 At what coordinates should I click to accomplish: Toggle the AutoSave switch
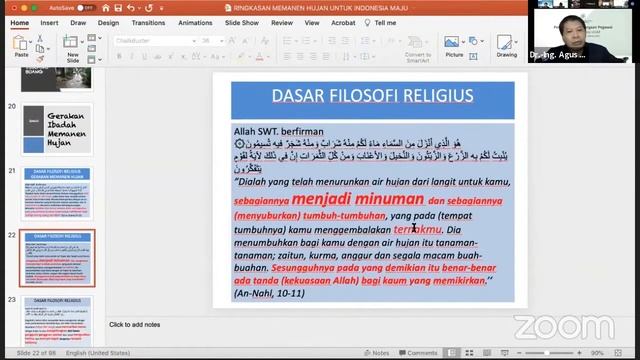coord(85,8)
